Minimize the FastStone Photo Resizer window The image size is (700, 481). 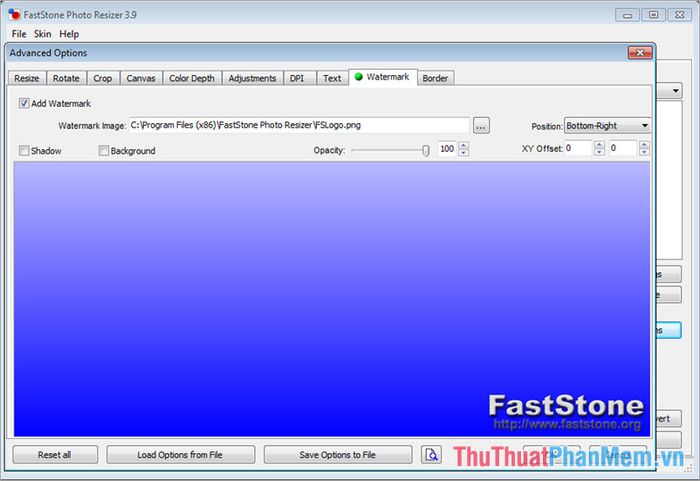[627, 15]
